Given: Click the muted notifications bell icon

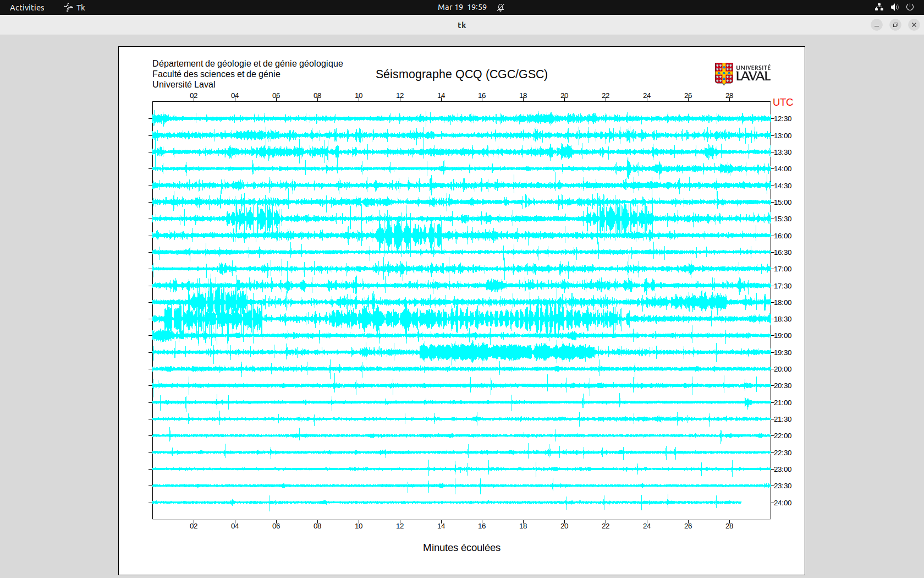Looking at the screenshot, I should (x=501, y=7).
